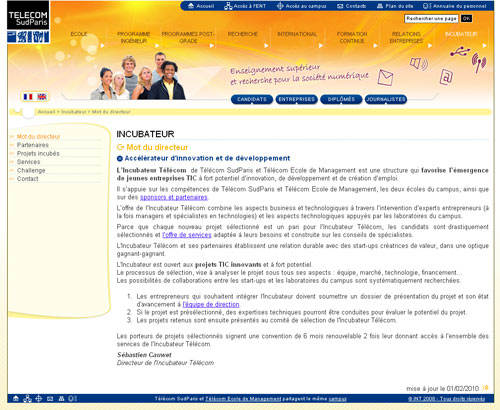The image size is (500, 410).
Task: Open Services in the sidebar
Action: 28,162
